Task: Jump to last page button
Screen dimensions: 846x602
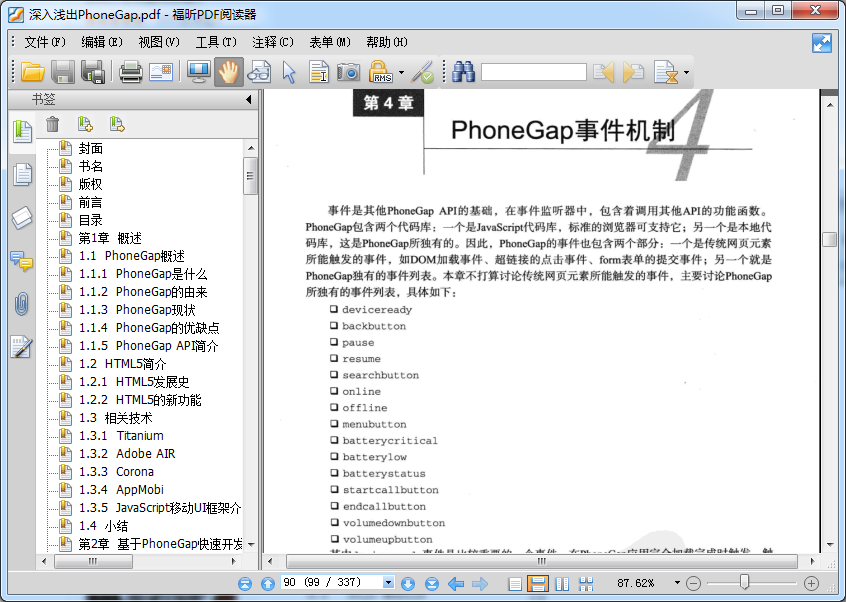Action: point(432,583)
